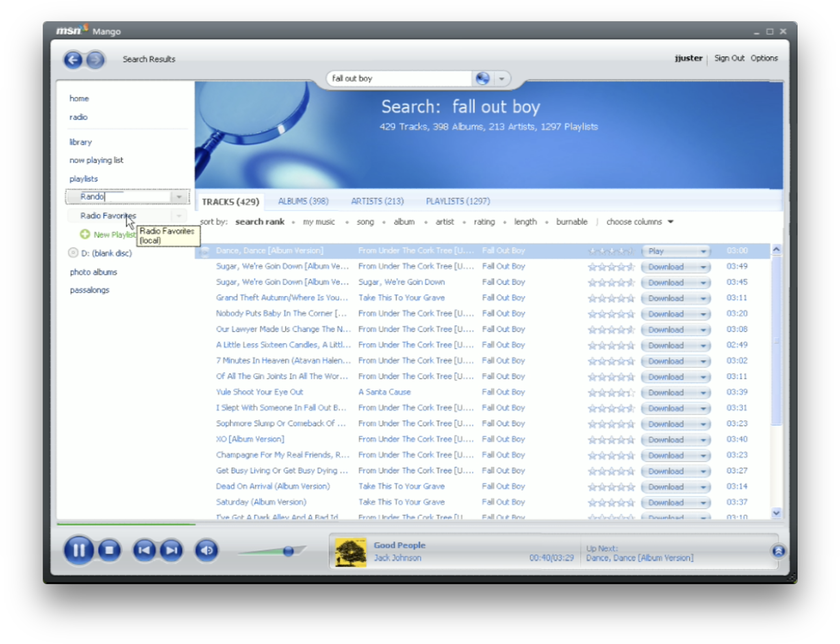
Task: Expand the now playing panel arrow icon
Action: [x=778, y=551]
